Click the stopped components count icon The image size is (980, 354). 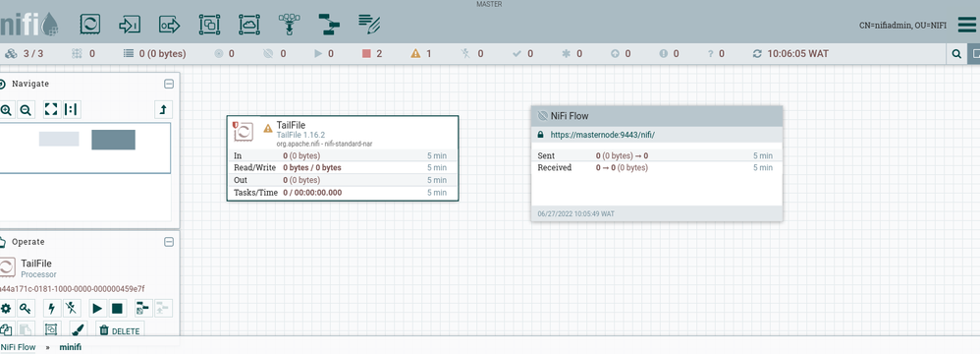point(366,54)
